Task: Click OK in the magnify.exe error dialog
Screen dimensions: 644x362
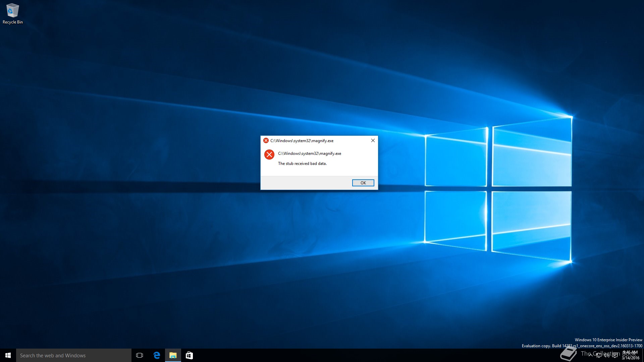Action: [363, 183]
